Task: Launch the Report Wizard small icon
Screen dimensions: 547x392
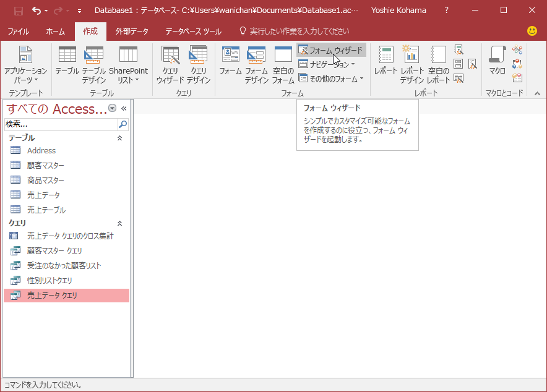Action: coord(459,50)
